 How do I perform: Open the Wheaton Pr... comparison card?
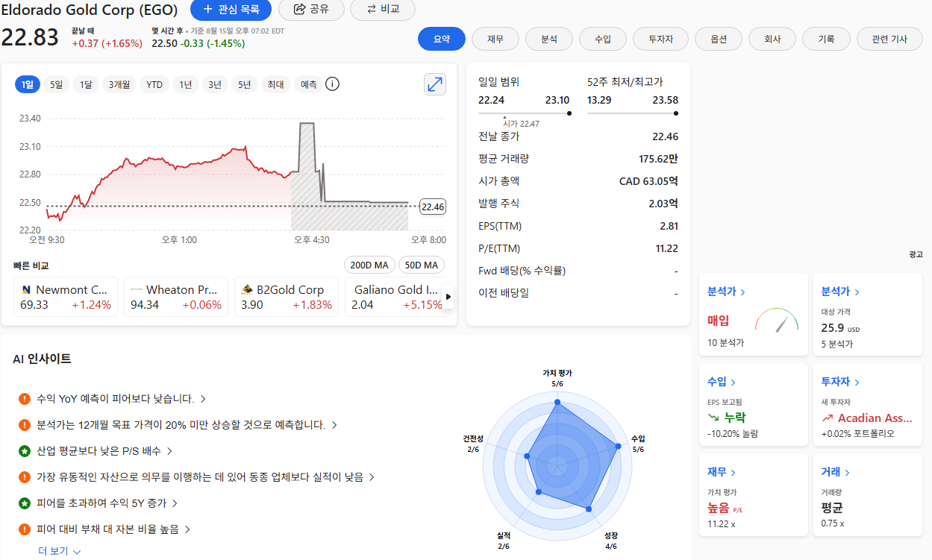tap(176, 297)
